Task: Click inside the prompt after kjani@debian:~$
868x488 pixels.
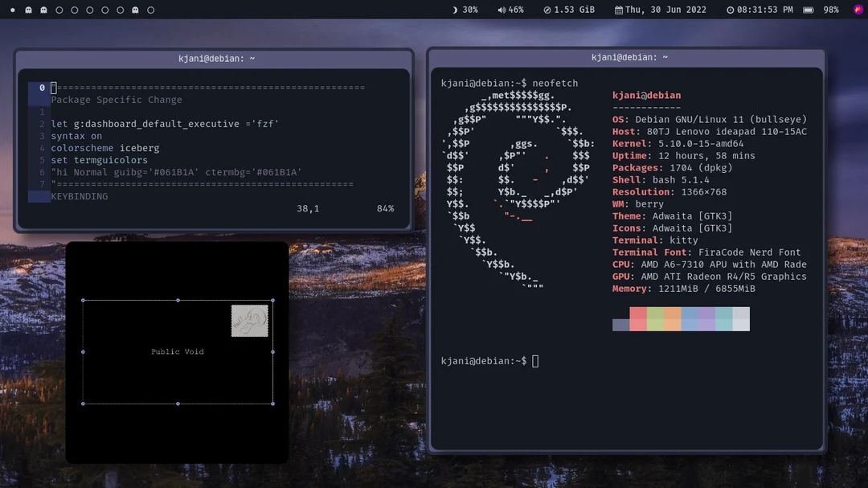Action: [534, 360]
